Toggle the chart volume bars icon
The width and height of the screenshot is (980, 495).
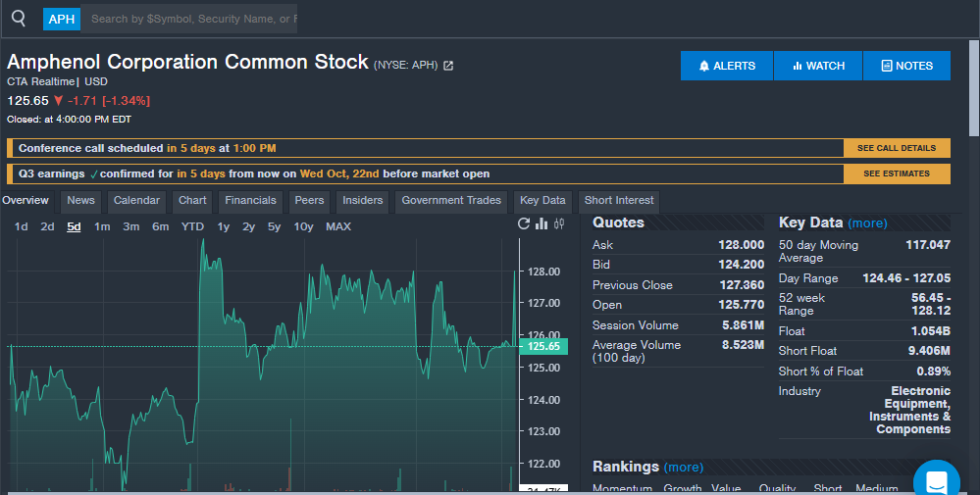coord(542,223)
